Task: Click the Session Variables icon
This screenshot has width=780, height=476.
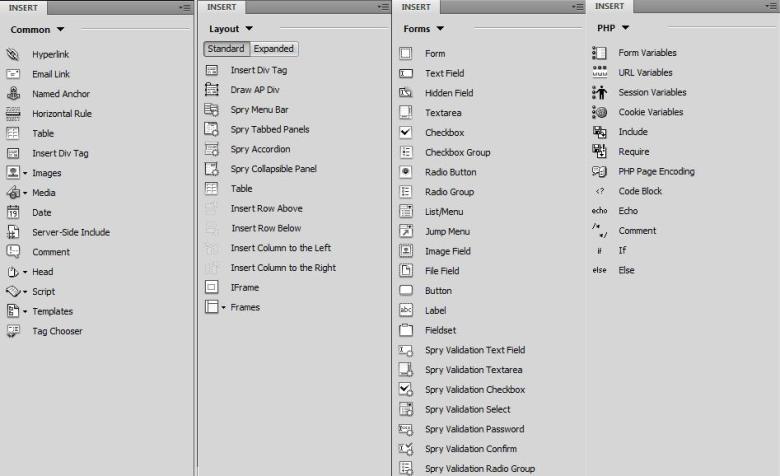Action: pos(600,92)
